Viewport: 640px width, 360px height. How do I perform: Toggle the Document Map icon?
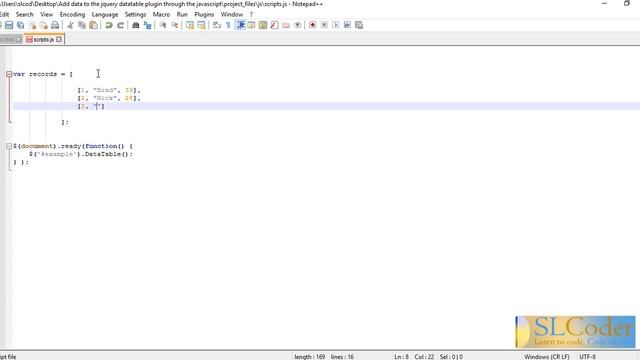(263, 25)
